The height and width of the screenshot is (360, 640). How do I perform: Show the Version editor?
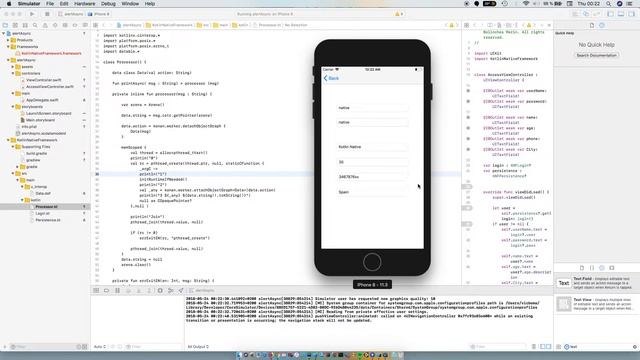pos(596,14)
